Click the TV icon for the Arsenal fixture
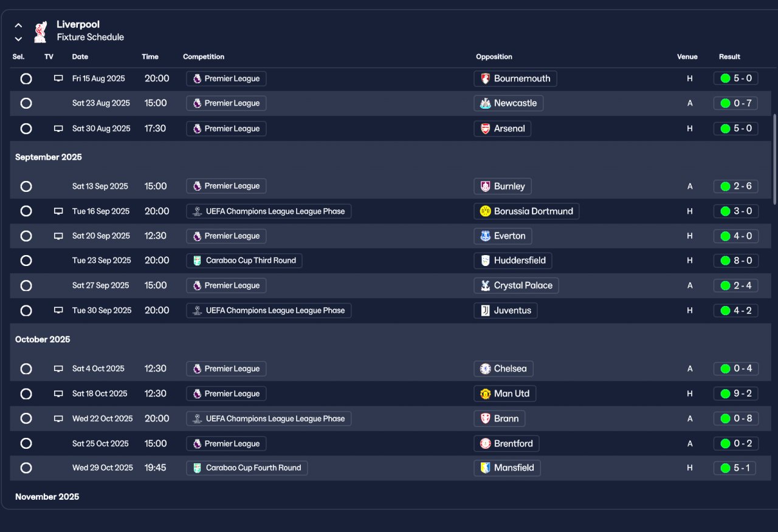Viewport: 778px width, 532px height. [x=58, y=129]
